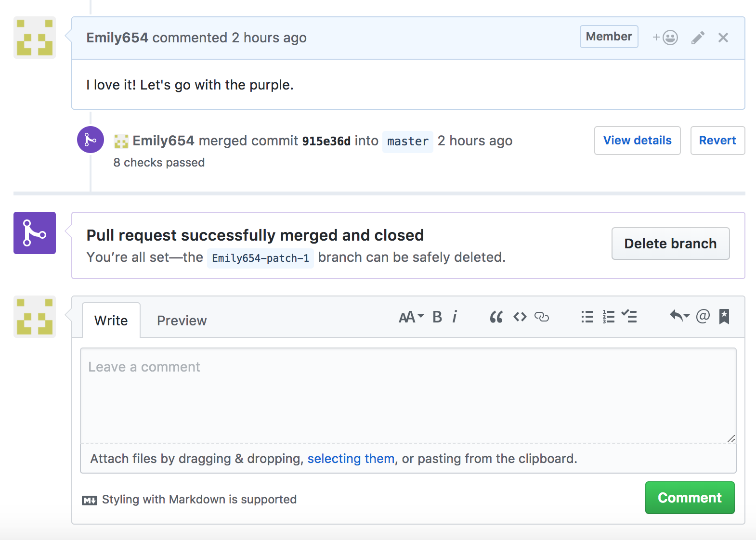756x540 pixels.
Task: Select the Write tab
Action: point(111,321)
